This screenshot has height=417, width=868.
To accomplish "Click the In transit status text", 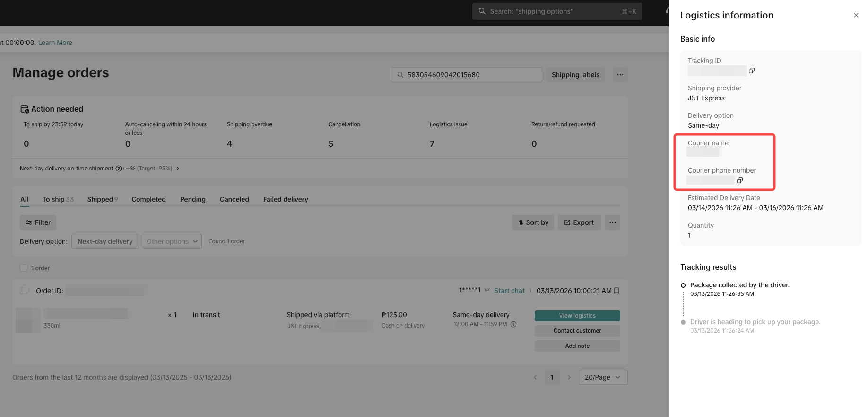I will pos(206,315).
